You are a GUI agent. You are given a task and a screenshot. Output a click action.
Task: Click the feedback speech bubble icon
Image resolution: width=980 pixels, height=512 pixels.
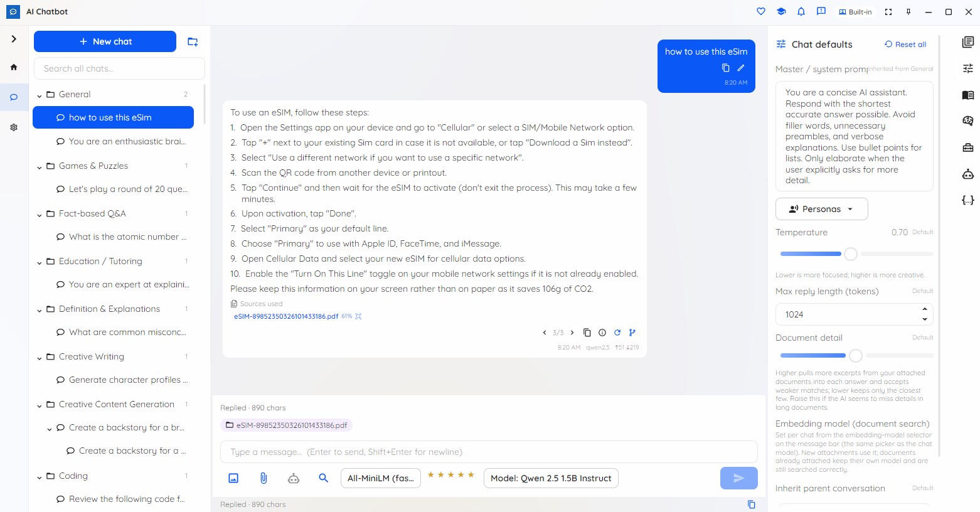click(x=821, y=11)
